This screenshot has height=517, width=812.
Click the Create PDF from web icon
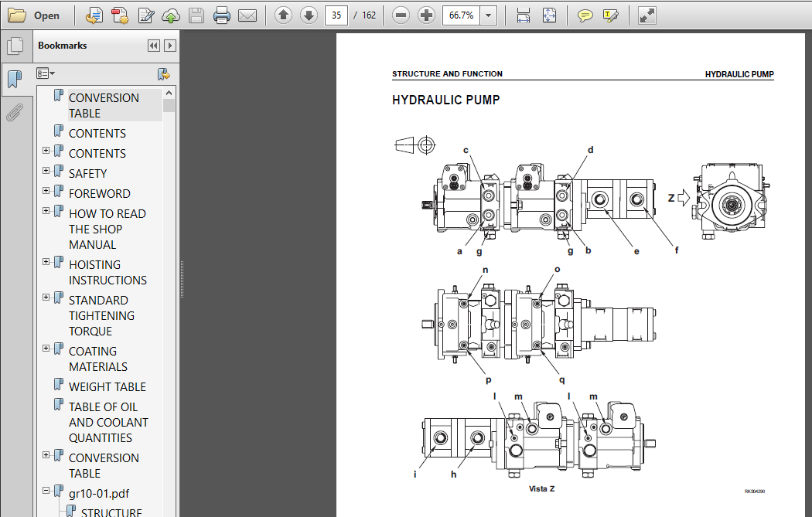pos(94,15)
